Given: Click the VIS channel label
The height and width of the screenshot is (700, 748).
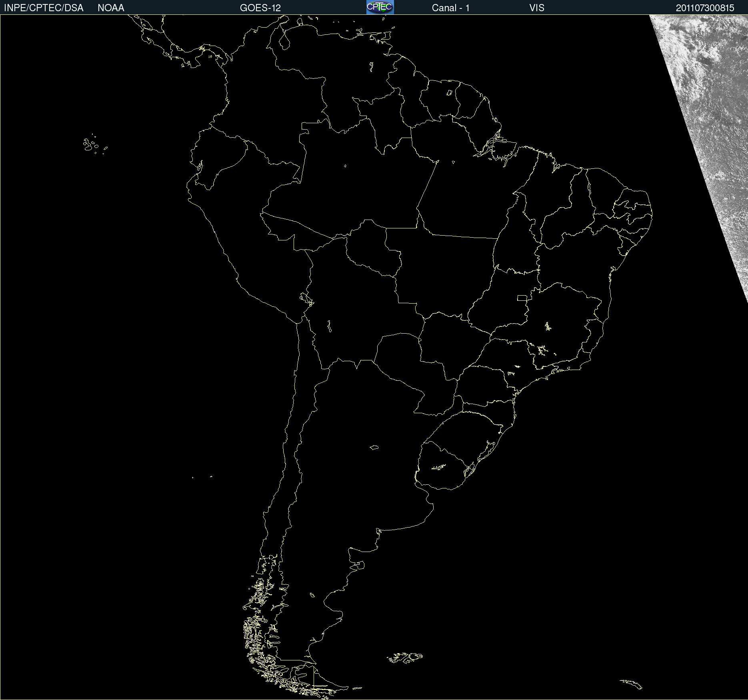Looking at the screenshot, I should (537, 8).
